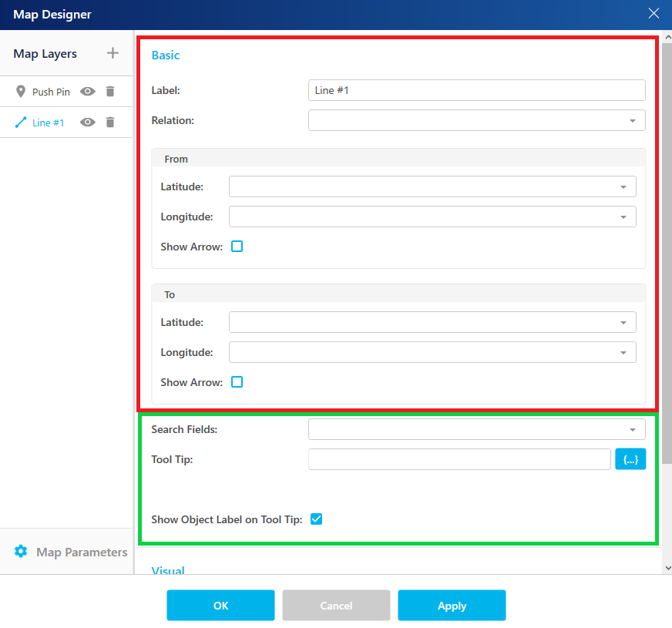Click the From group header
Screen dimensions: 672x628
pos(398,159)
